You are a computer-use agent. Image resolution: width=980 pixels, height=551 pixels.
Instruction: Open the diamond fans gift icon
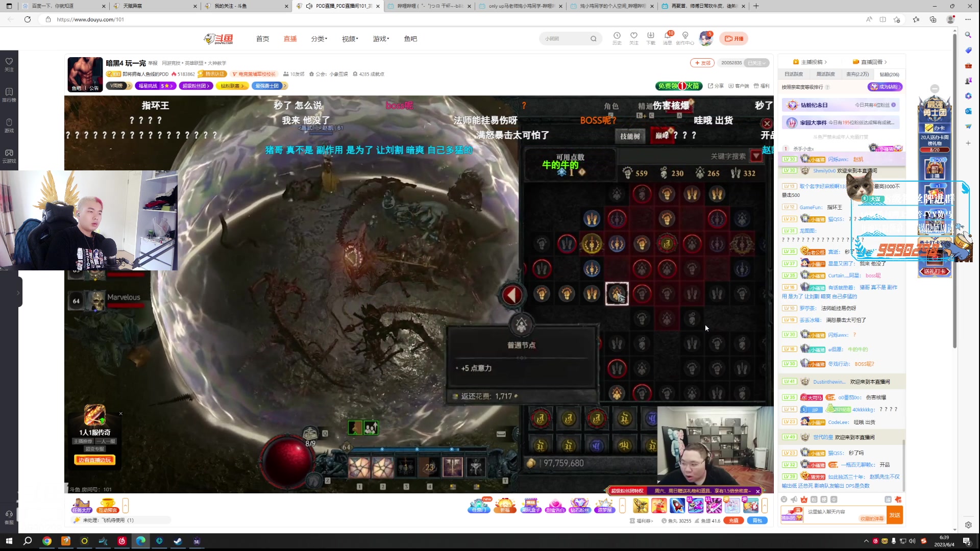coord(579,505)
